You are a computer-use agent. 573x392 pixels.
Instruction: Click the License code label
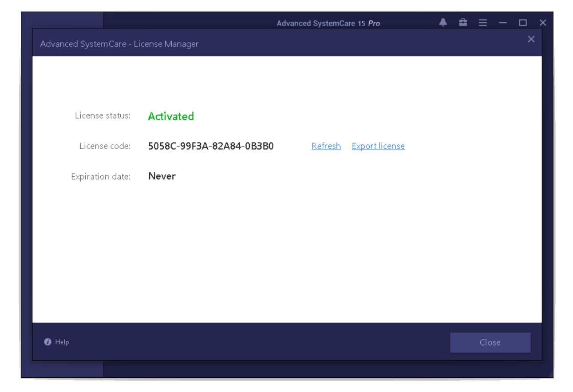pyautogui.click(x=105, y=146)
